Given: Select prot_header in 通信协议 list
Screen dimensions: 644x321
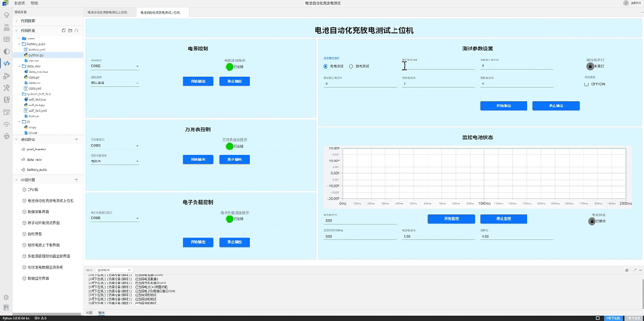Looking at the screenshot, I should coord(36,149).
